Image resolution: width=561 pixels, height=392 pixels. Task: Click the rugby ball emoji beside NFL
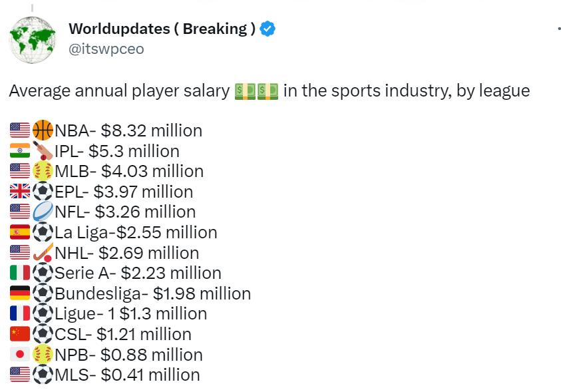click(43, 212)
